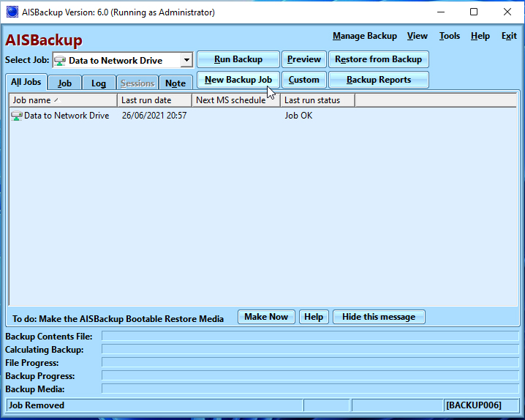
Task: Sort by Last run date column
Action: (154, 100)
